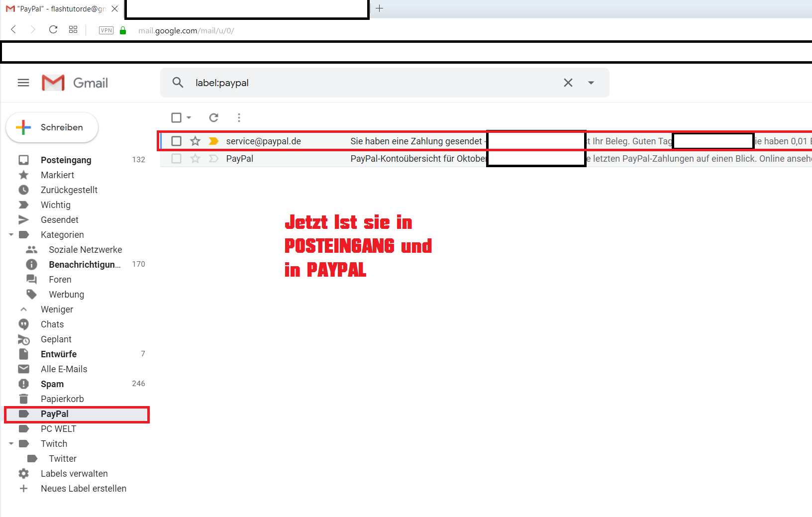Open Geplant scheduled mails
The height and width of the screenshot is (517, 812).
click(56, 339)
